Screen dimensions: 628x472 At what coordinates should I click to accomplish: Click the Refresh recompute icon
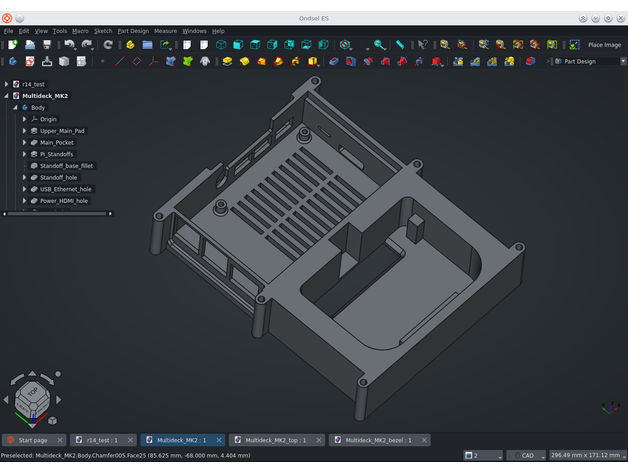(x=108, y=45)
